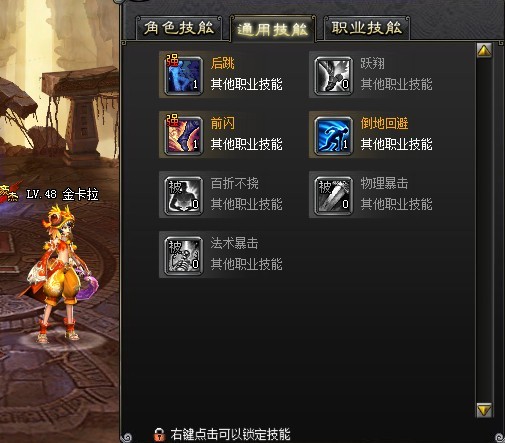The image size is (505, 443).
Task: Switch to the 角色技能 tab
Action: click(x=179, y=28)
